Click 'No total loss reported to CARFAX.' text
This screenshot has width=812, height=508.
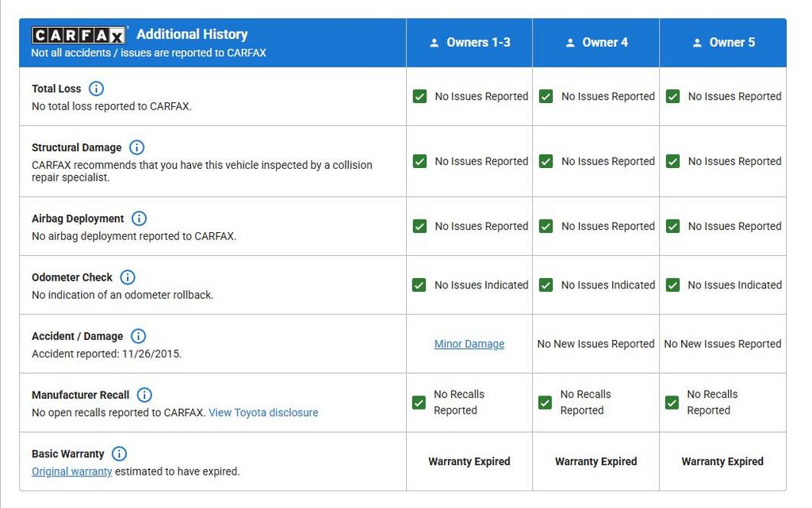[x=112, y=106]
